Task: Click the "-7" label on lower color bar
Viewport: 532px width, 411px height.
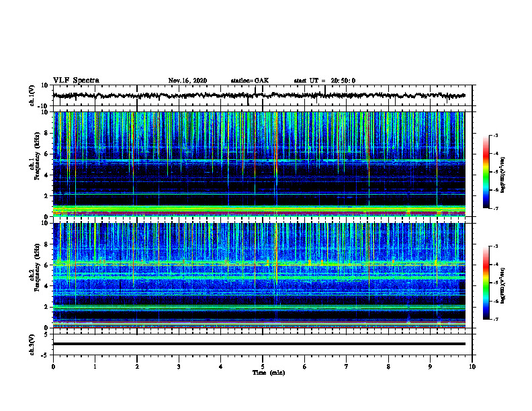Action: click(x=495, y=319)
